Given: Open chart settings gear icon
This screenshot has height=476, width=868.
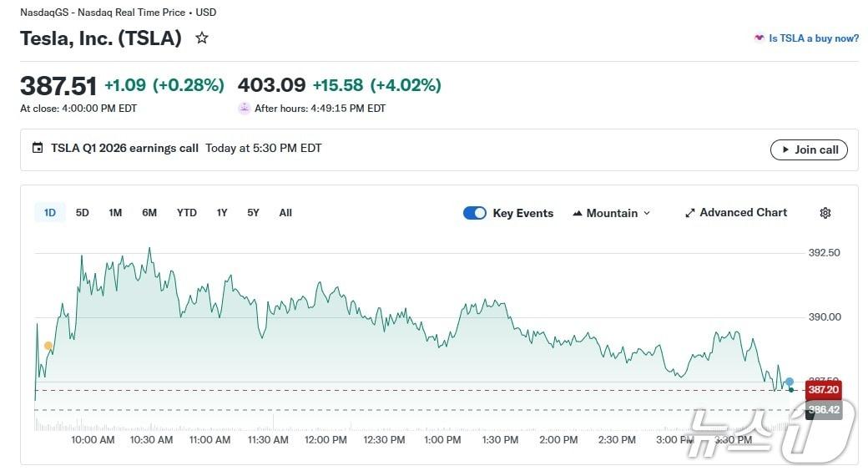Looking at the screenshot, I should [x=825, y=213].
